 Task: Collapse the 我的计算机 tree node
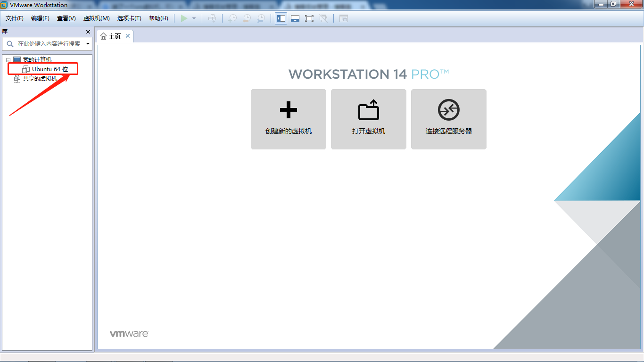[8, 60]
